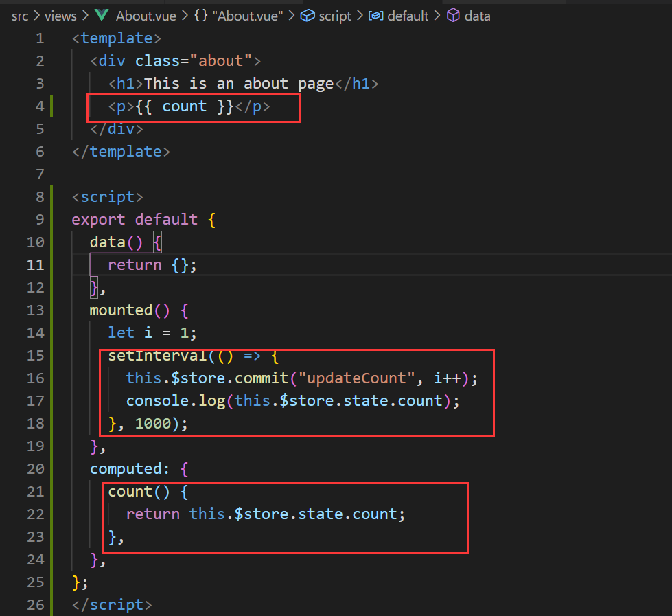Select the 'script' breadcrumb item

coord(335,16)
